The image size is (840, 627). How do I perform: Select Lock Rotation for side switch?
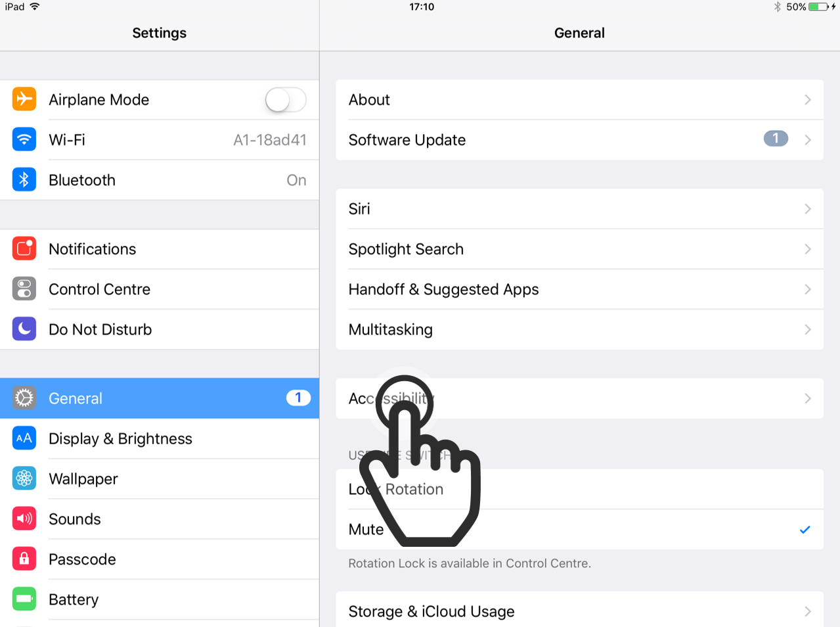579,489
